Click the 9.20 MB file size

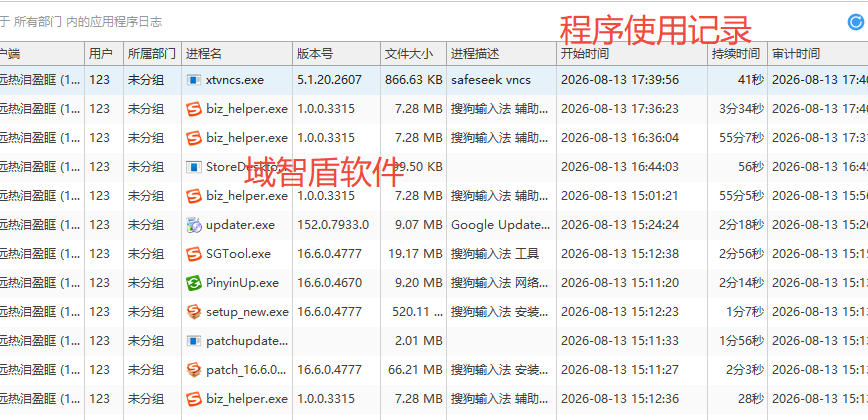[418, 283]
